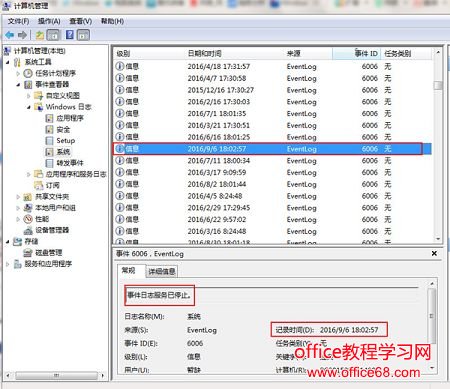Select event row dated 2016/4/18 17:31:57
This screenshot has width=450, height=389.
(x=273, y=66)
